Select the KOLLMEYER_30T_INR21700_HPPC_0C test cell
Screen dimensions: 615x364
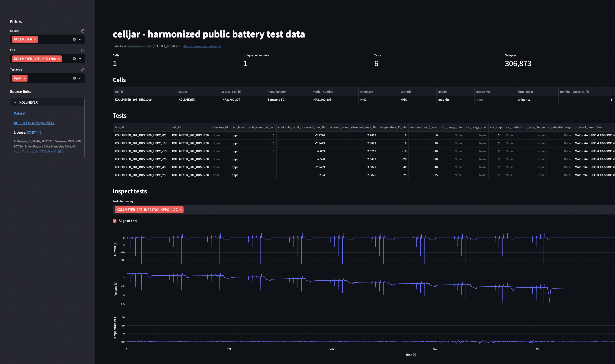141,135
